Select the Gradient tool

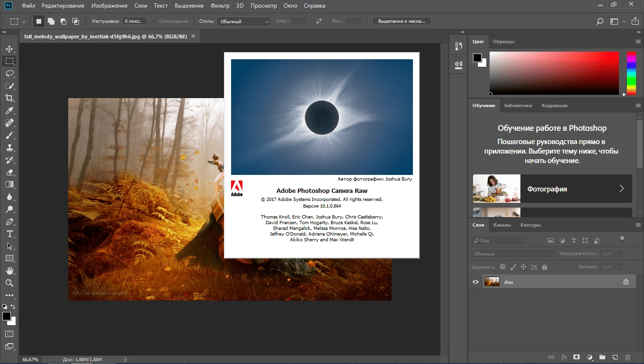(x=9, y=184)
